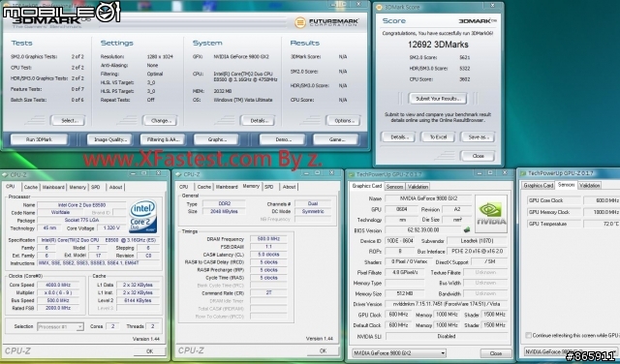Click OK in the CPU-Z Memory window

point(323,350)
